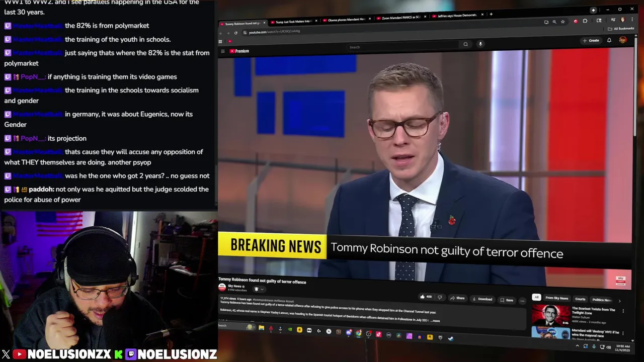Open Epic Games launcher in taskbar
Image resolution: width=644 pixels, height=362 pixels.
440,337
